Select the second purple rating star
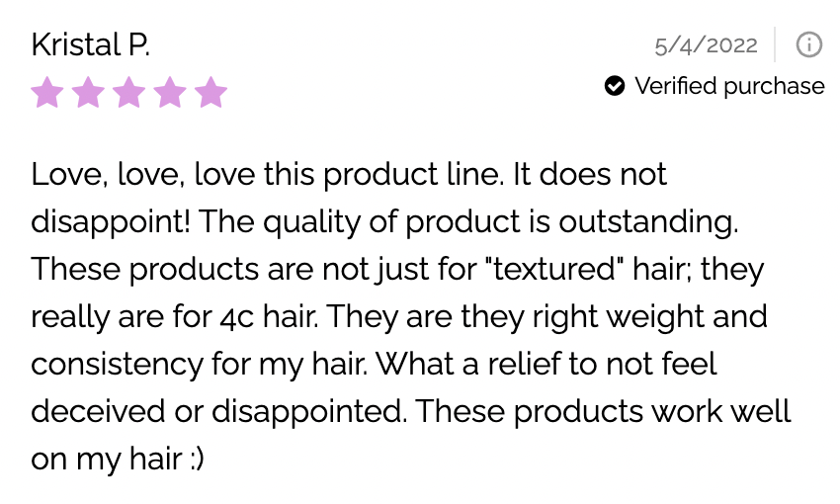 click(88, 94)
